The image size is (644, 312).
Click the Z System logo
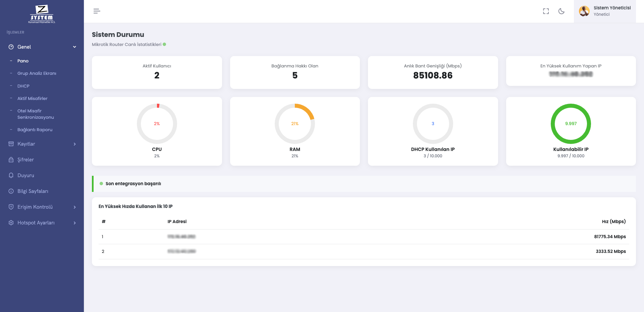pyautogui.click(x=42, y=14)
